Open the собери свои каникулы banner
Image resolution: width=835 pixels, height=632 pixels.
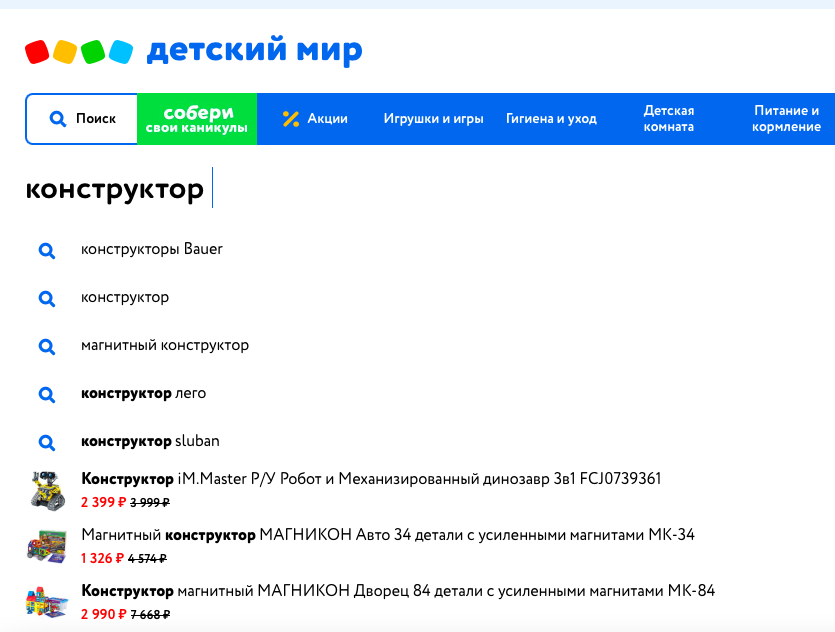197,119
